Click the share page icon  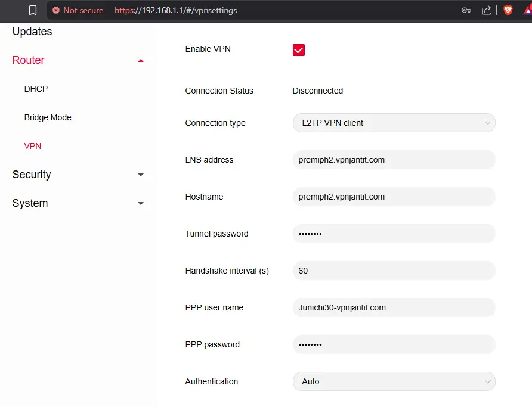tap(486, 10)
